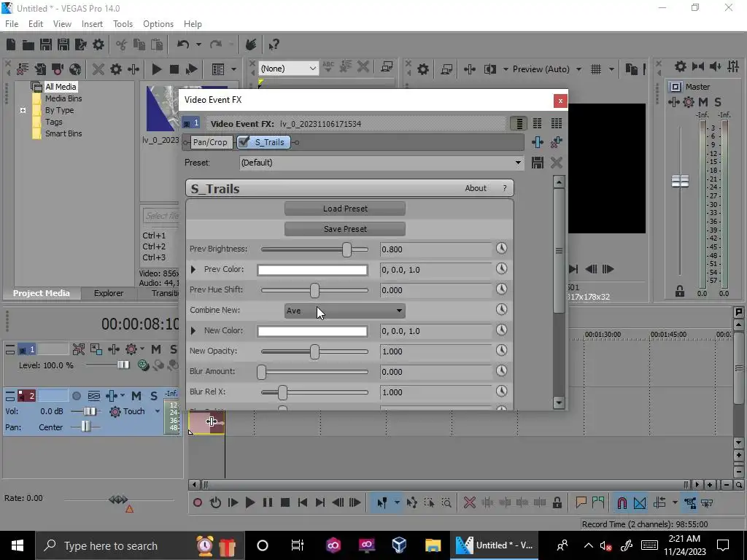This screenshot has height=560, width=747.
Task: Toggle Master bus Mute M button
Action: [x=703, y=102]
